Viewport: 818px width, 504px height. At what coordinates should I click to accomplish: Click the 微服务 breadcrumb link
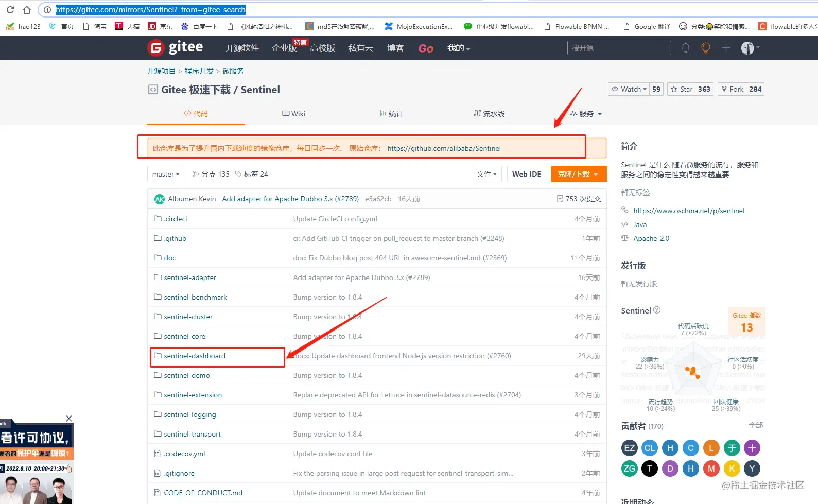point(233,71)
